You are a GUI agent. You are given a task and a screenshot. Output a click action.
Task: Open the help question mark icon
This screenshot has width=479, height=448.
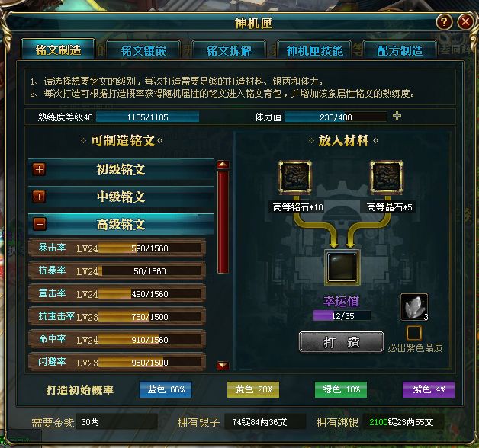(x=444, y=22)
